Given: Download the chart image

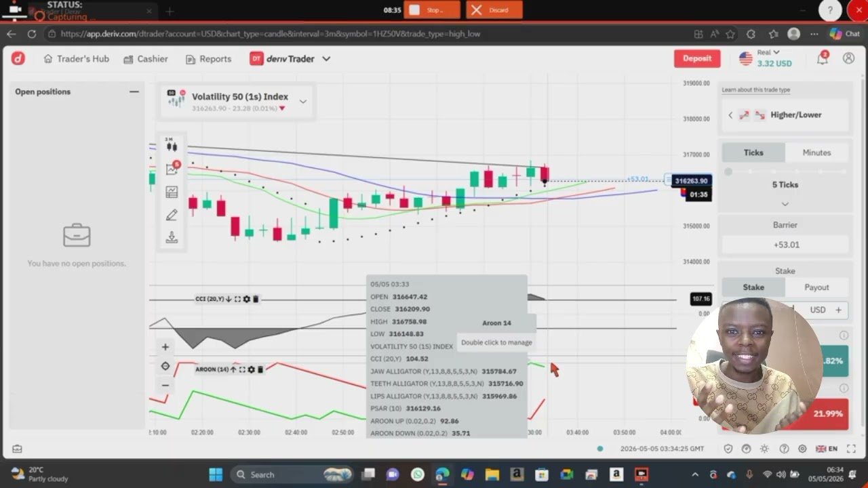Looking at the screenshot, I should coord(172,237).
